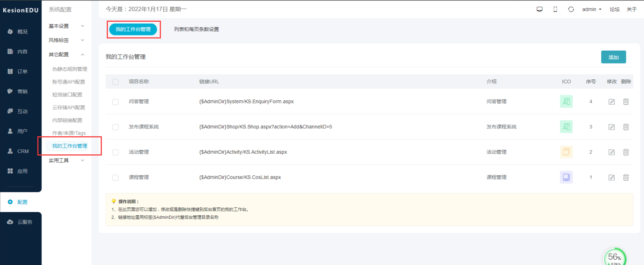
Task: Open the CRM section in left sidebar
Action: (x=19, y=151)
